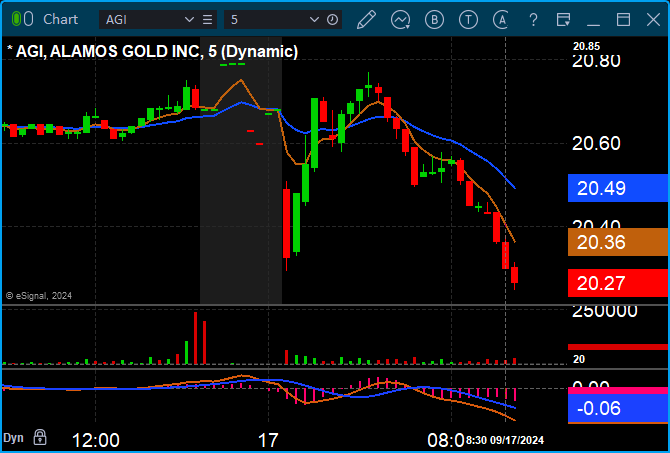The image size is (670, 453).
Task: Close the chart window
Action: coord(653,20)
